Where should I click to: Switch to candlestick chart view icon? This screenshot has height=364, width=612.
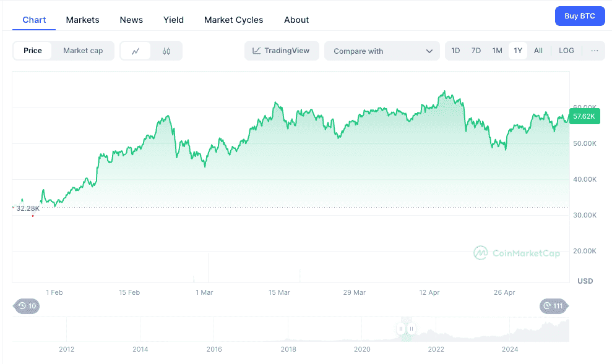click(x=166, y=51)
